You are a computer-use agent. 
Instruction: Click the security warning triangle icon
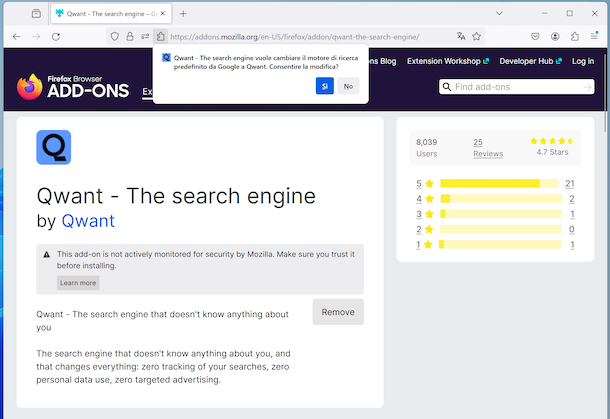[x=47, y=254]
